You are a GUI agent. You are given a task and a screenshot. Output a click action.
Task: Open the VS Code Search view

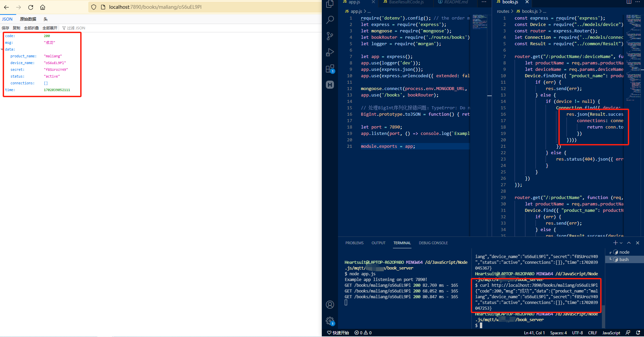click(x=330, y=20)
